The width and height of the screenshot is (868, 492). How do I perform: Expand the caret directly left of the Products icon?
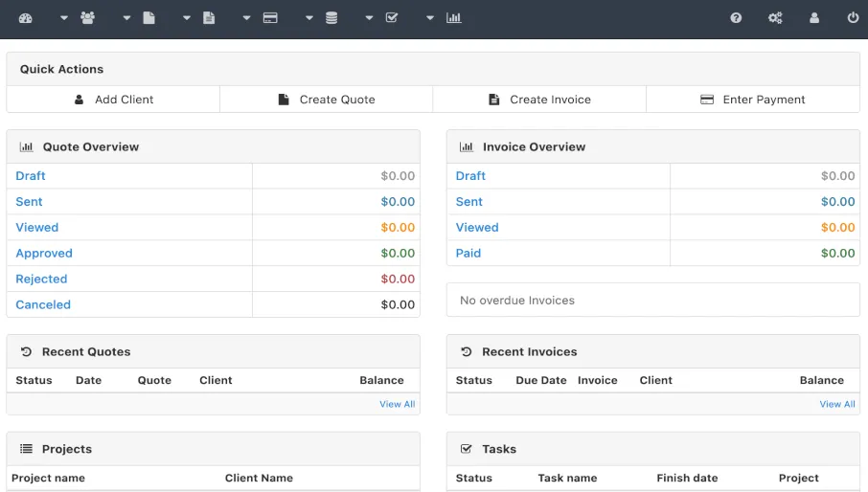309,18
